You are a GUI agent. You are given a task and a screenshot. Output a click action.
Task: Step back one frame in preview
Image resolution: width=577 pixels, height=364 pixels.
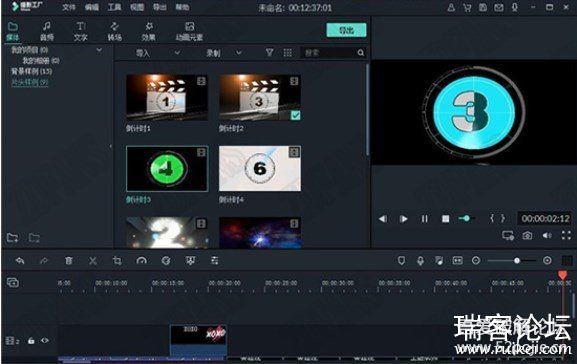(383, 219)
